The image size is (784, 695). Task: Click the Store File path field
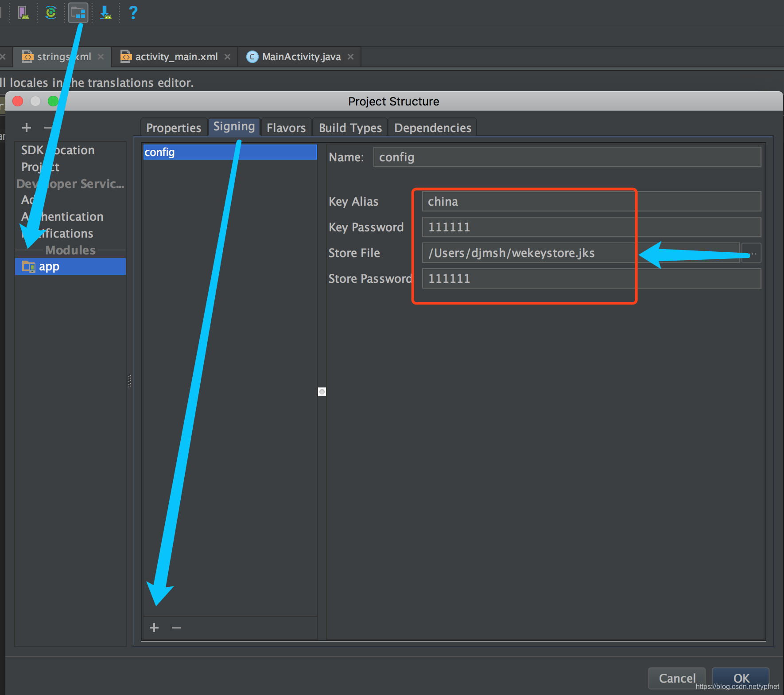[581, 253]
